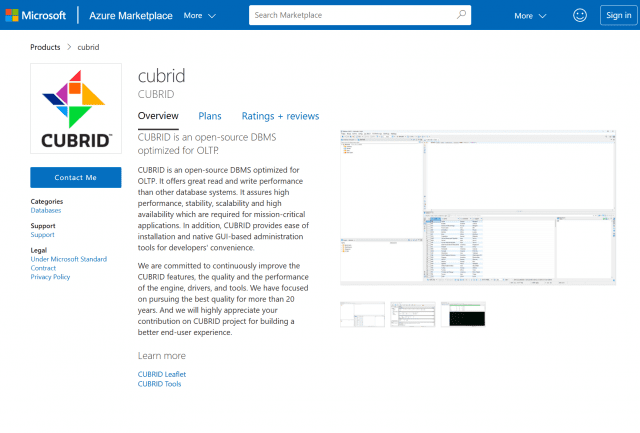
Task: Open the Azure Marketplace home link
Action: point(133,16)
